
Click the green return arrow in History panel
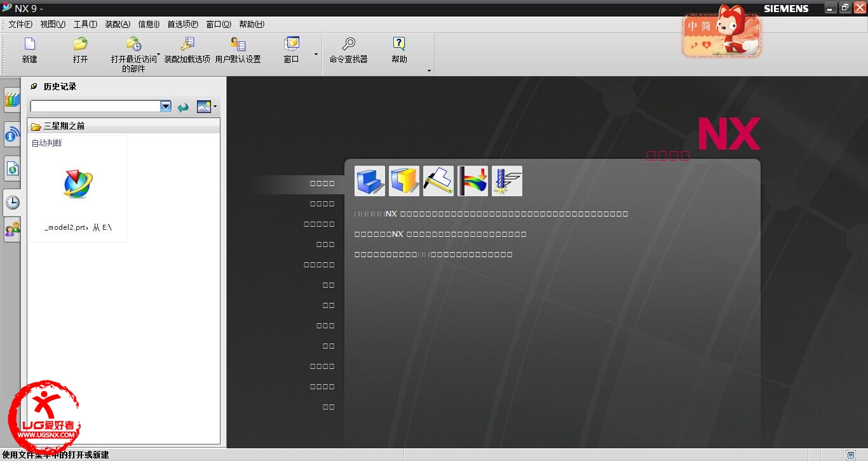point(183,107)
